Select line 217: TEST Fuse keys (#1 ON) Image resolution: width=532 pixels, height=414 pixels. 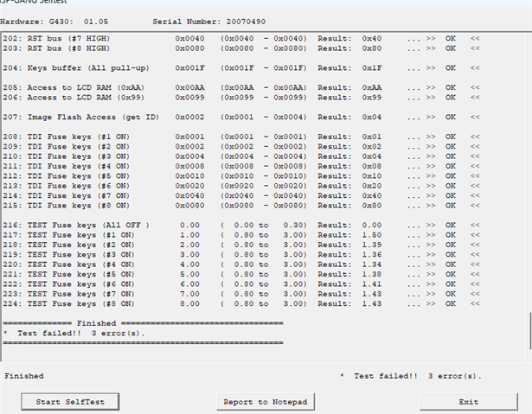click(x=241, y=235)
